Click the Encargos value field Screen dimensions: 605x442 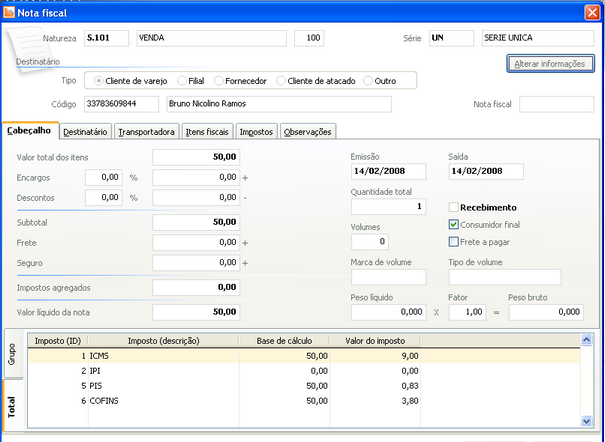pyautogui.click(x=196, y=177)
